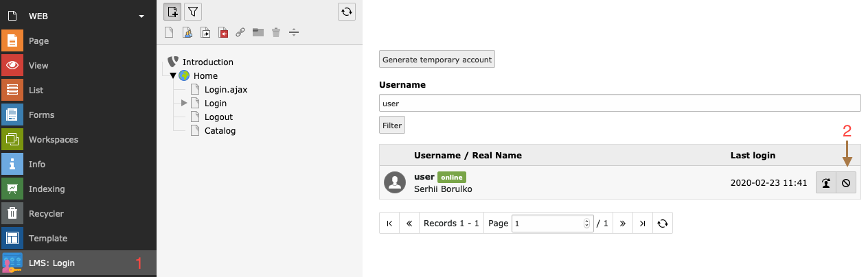868x277 pixels.
Task: Open the LMS: Login module
Action: coord(78,263)
